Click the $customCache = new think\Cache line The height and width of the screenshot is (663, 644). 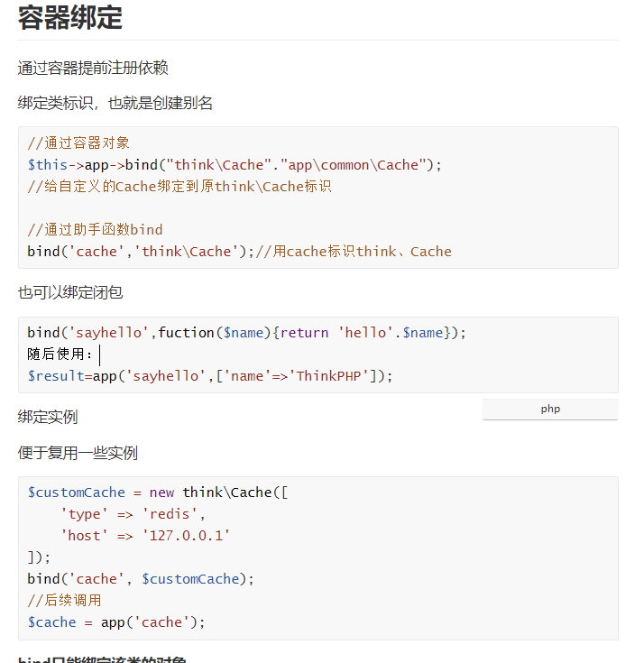coord(158,493)
